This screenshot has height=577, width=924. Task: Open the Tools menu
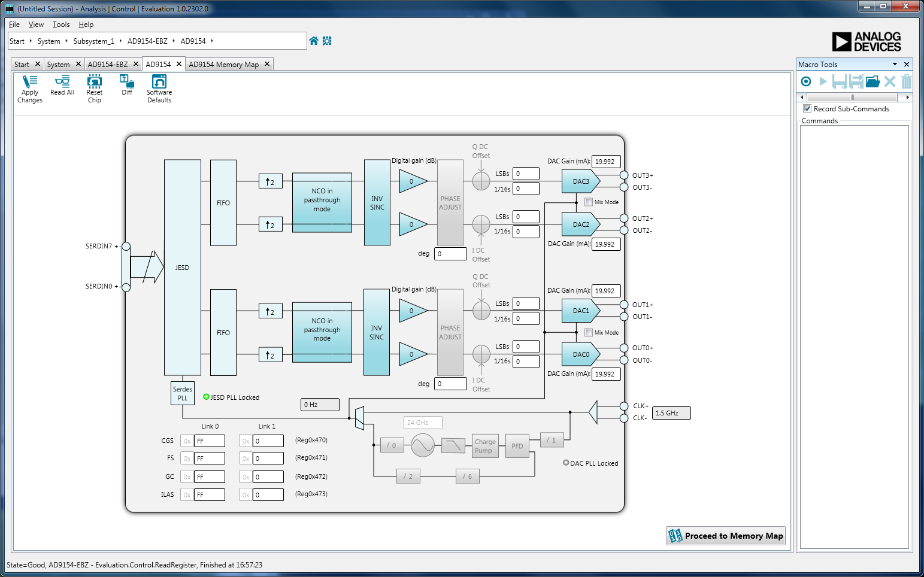[x=61, y=25]
